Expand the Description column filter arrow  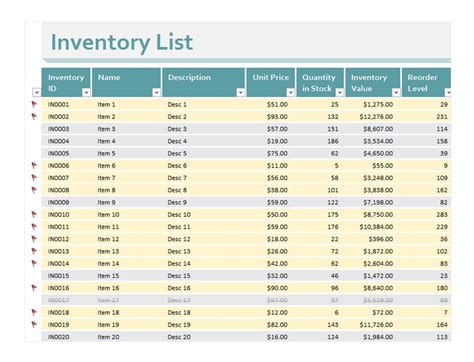[x=240, y=92]
